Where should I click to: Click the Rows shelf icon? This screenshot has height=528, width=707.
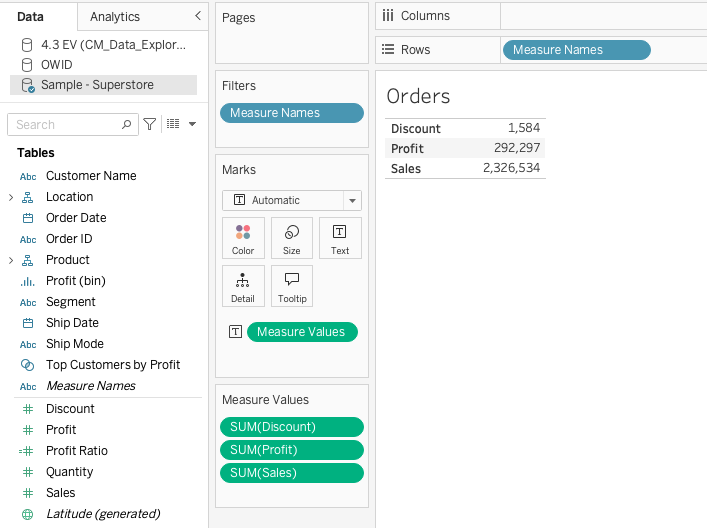(388, 49)
